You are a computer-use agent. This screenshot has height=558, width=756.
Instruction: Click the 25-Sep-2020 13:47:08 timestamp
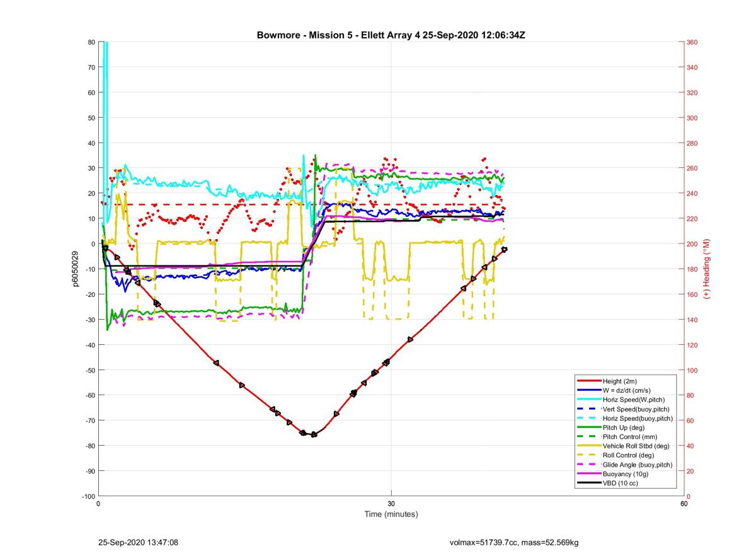coord(138,542)
